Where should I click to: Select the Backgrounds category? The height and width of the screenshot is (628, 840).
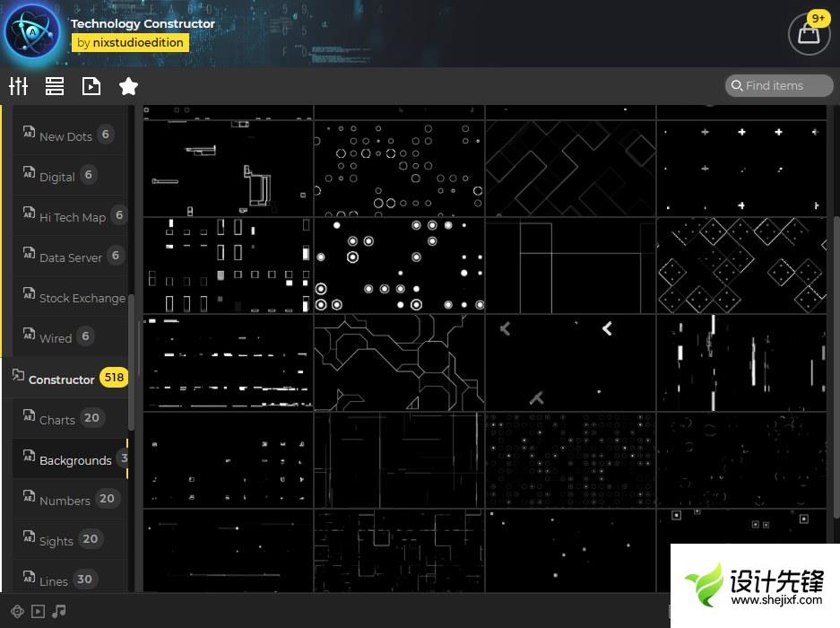[75, 460]
